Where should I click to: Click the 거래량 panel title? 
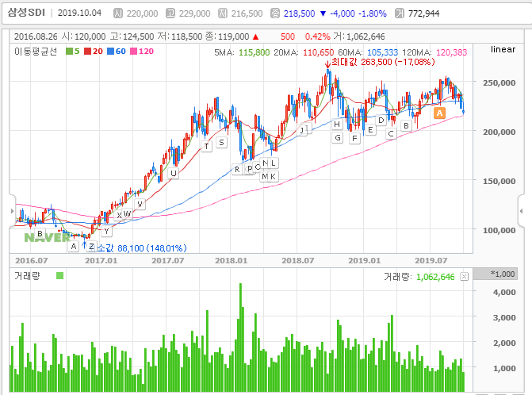click(27, 275)
